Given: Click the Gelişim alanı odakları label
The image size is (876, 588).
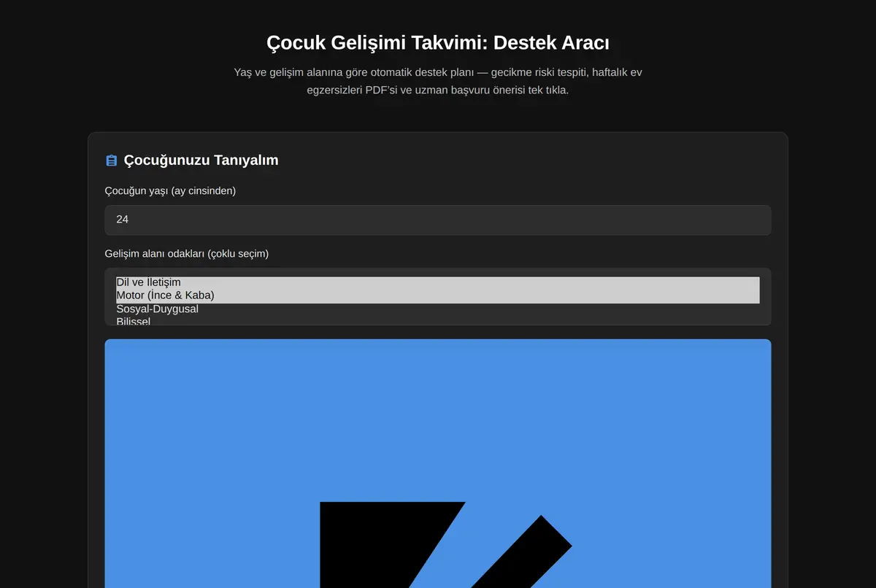Looking at the screenshot, I should (187, 254).
